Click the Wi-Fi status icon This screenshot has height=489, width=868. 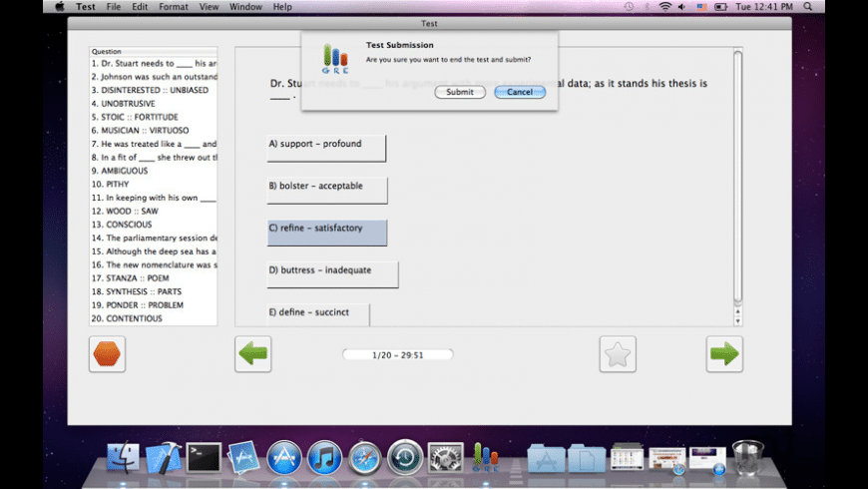point(664,7)
